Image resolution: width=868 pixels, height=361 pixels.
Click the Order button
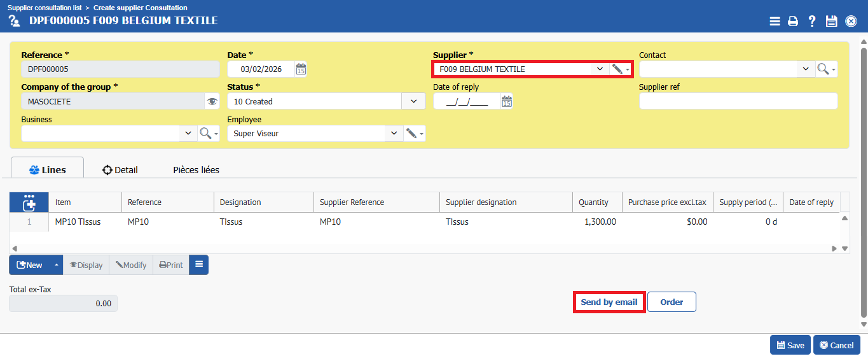pyautogui.click(x=672, y=302)
